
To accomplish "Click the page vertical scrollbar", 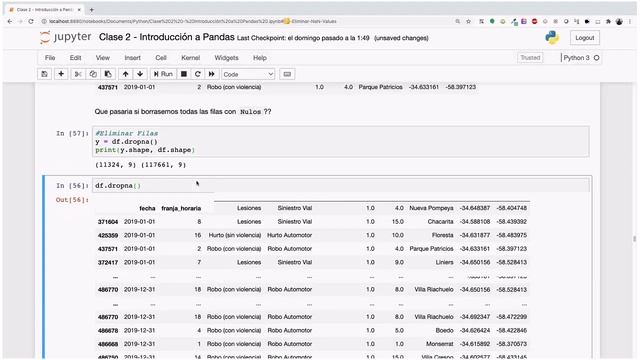I will pyautogui.click(x=635, y=239).
